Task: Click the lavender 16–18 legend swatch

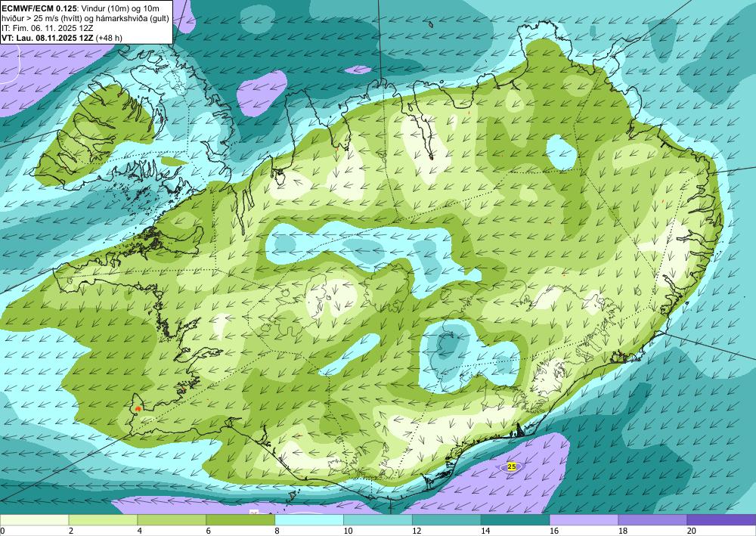Action: point(584,520)
